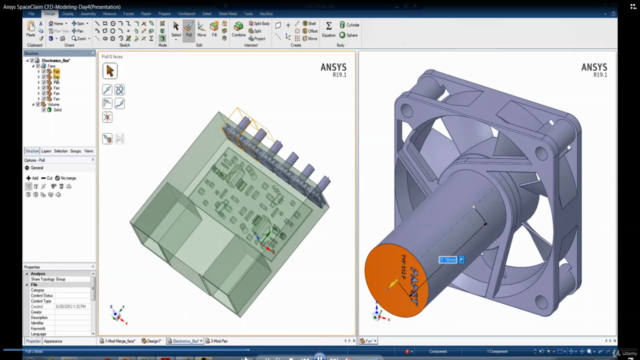Expand the first Fan tree node

(39, 71)
